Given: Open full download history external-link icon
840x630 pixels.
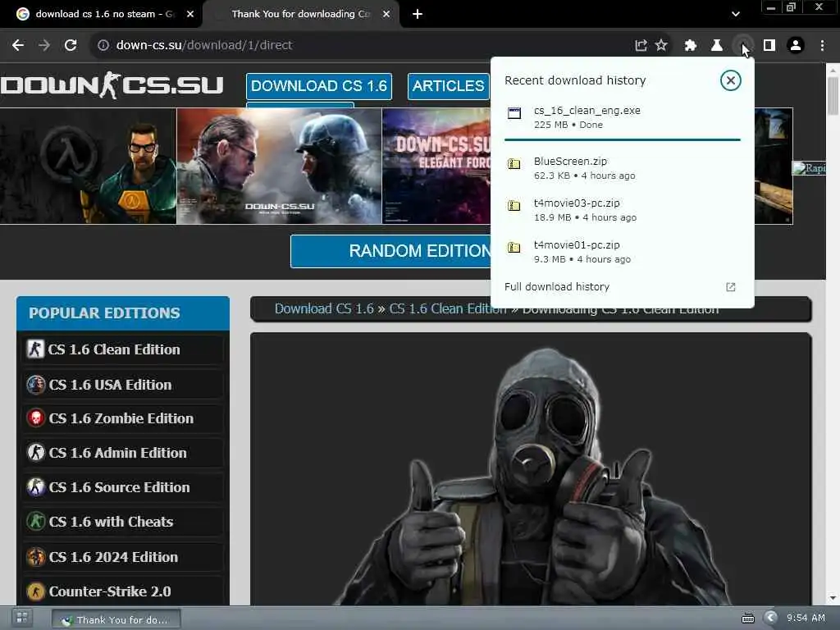Looking at the screenshot, I should click(x=731, y=287).
